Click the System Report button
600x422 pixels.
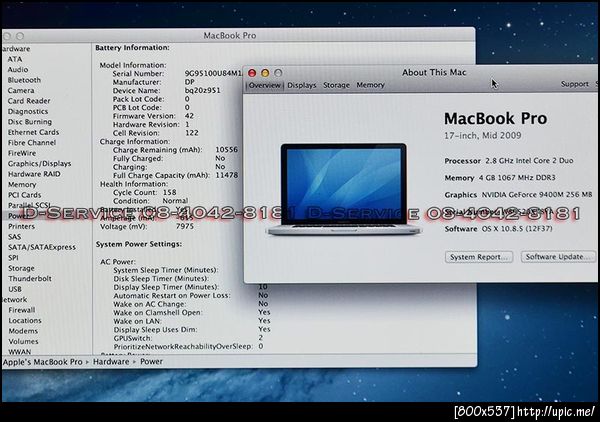pos(479,257)
